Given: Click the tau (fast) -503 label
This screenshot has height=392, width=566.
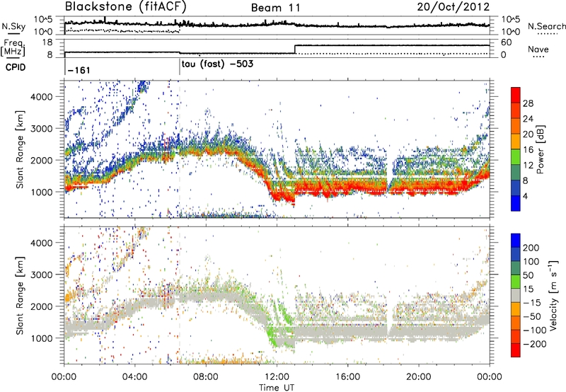Looking at the screenshot, I should pos(217,64).
